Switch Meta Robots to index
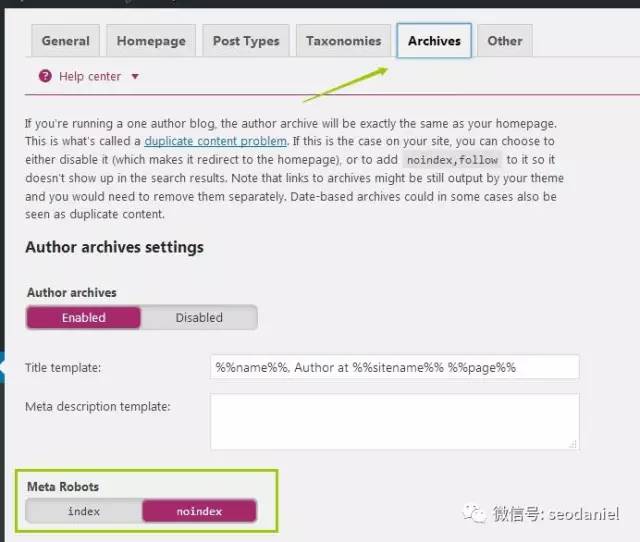 click(x=84, y=511)
